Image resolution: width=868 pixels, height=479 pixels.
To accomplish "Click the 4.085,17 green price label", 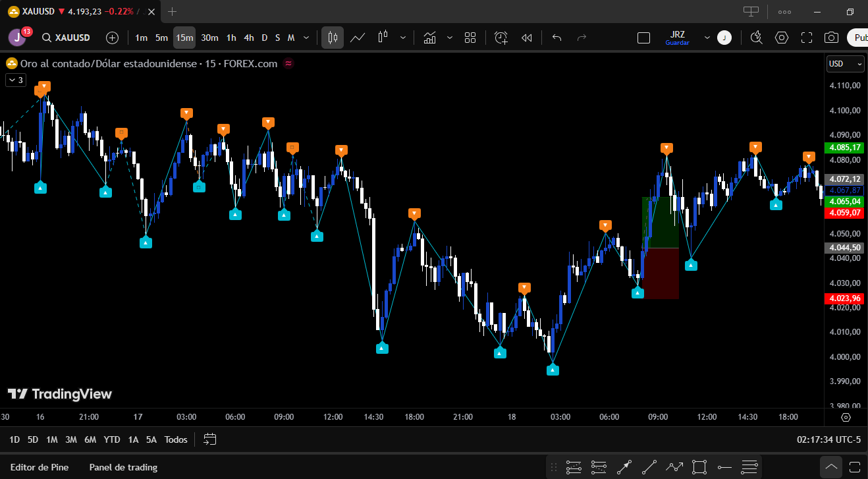I will [x=845, y=148].
